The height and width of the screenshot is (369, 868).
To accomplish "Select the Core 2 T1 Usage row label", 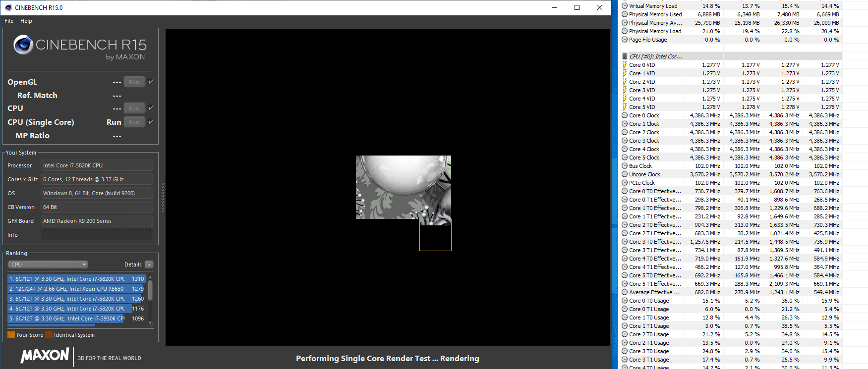I will (649, 343).
